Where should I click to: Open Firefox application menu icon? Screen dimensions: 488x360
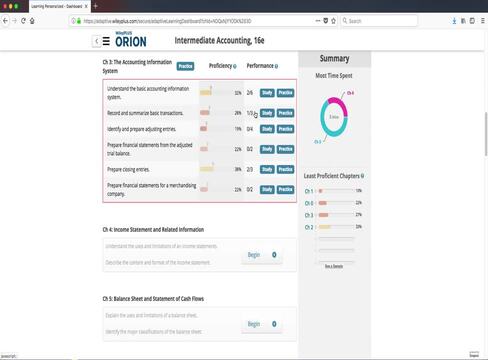483,21
